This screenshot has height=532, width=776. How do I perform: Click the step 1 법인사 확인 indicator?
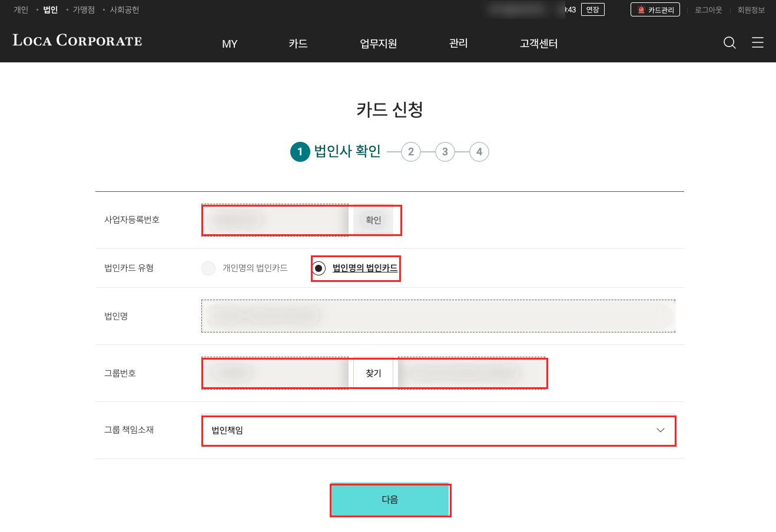336,152
